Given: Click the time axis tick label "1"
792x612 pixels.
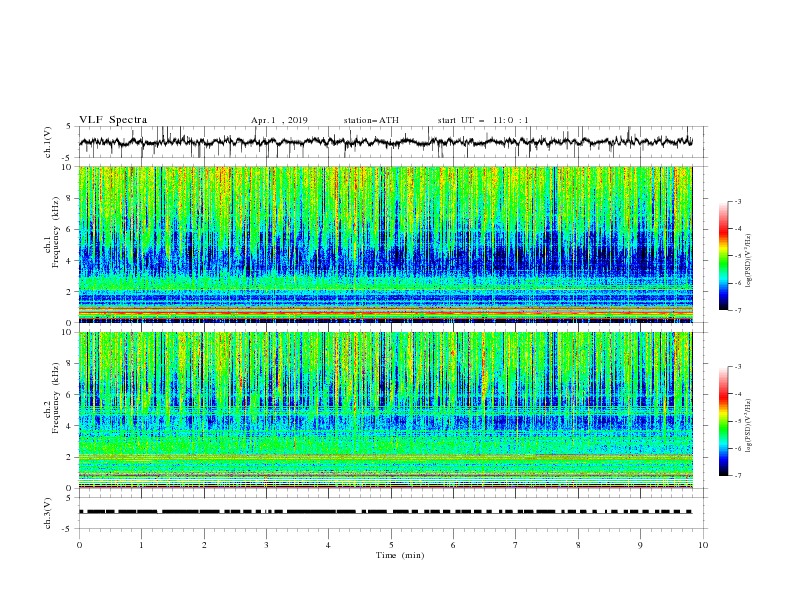Looking at the screenshot, I should tap(141, 545).
